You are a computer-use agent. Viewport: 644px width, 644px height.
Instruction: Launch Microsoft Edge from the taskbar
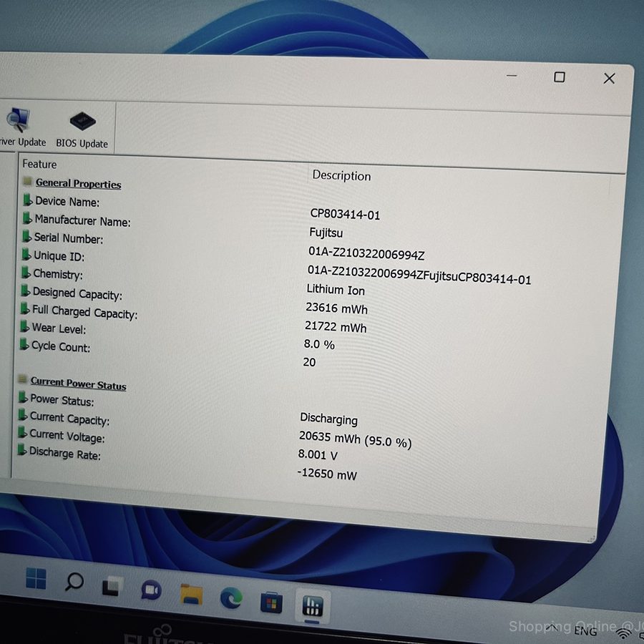pyautogui.click(x=231, y=598)
